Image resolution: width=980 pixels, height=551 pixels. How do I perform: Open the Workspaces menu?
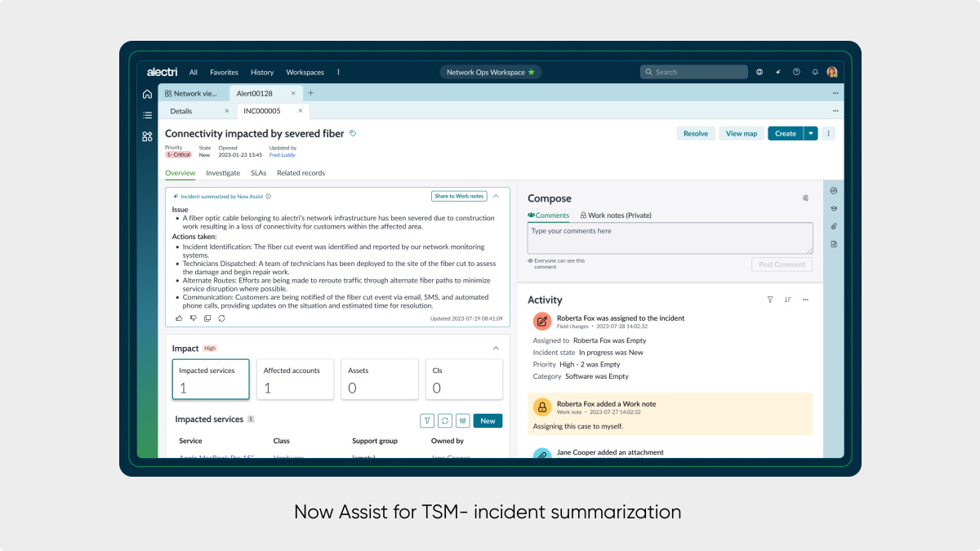click(x=305, y=72)
